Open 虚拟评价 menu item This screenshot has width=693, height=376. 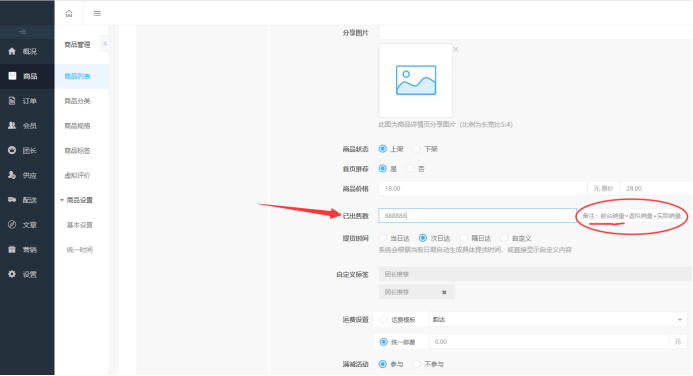pyautogui.click(x=77, y=175)
